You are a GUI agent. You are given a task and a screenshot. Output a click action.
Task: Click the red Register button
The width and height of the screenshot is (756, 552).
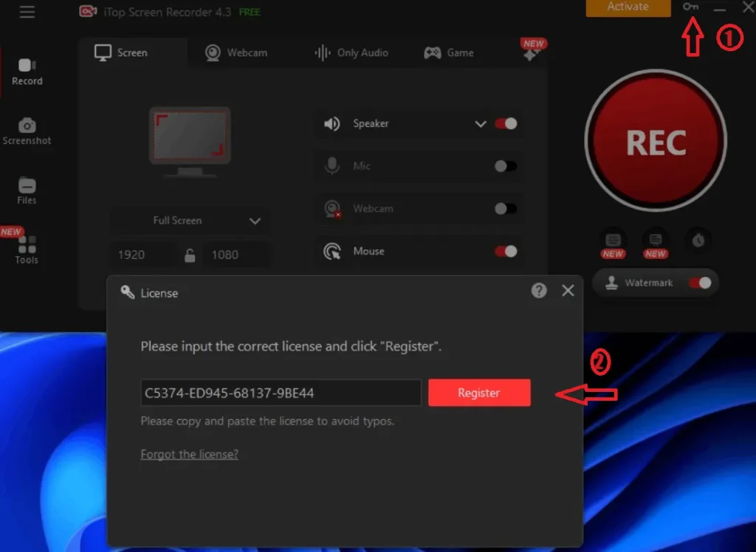[479, 393]
